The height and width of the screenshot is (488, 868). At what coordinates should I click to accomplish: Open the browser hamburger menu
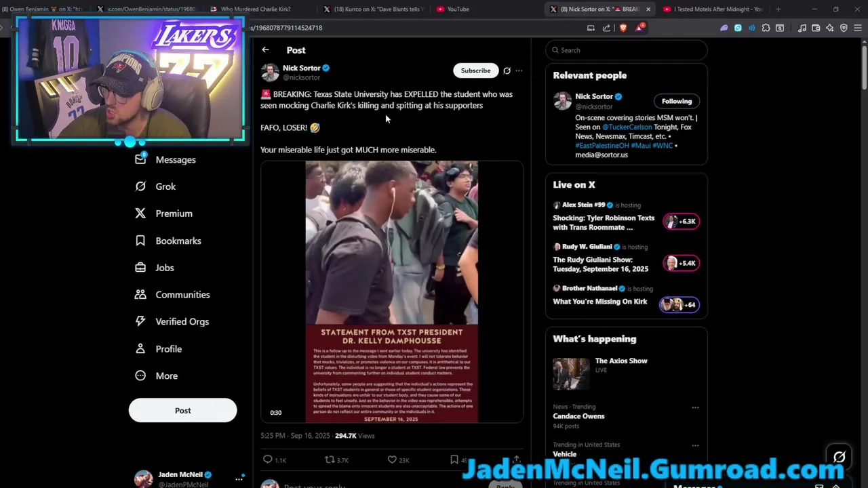click(x=858, y=28)
